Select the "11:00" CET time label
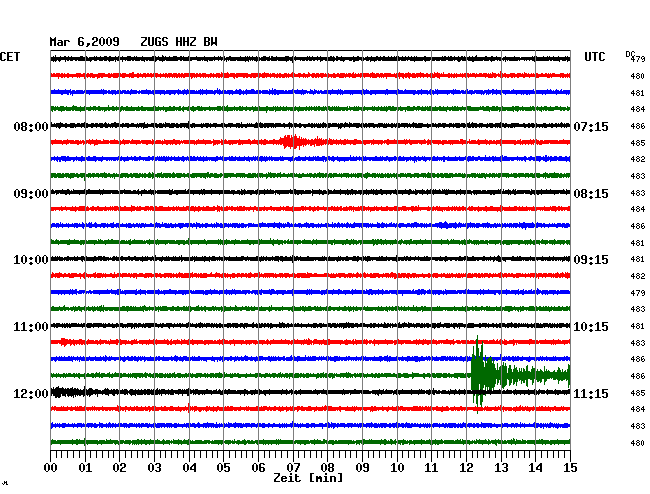650x494 pixels. pos(31,327)
